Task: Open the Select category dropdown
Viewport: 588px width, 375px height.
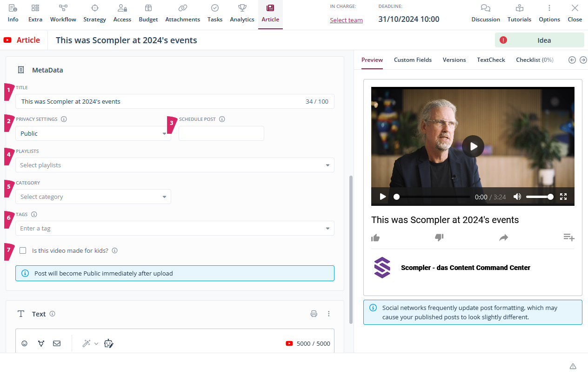Action: point(93,197)
